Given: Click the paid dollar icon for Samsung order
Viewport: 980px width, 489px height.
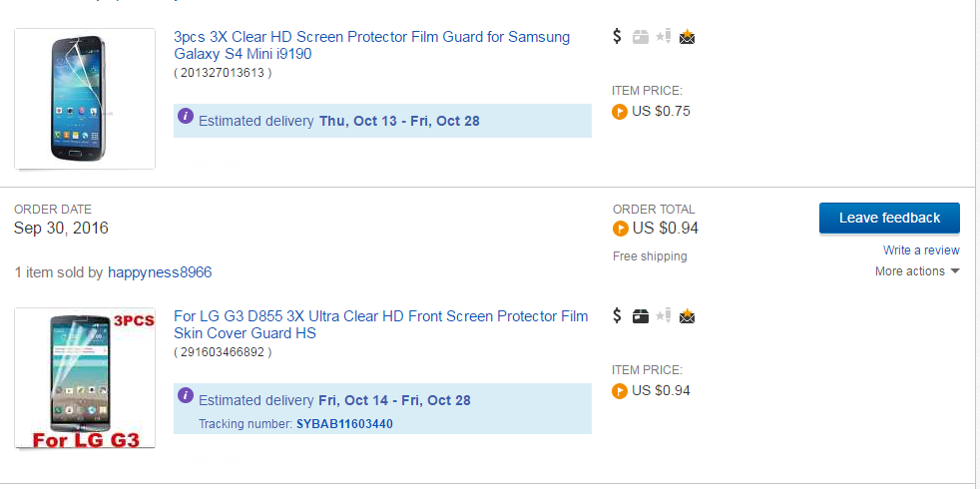Looking at the screenshot, I should [617, 37].
